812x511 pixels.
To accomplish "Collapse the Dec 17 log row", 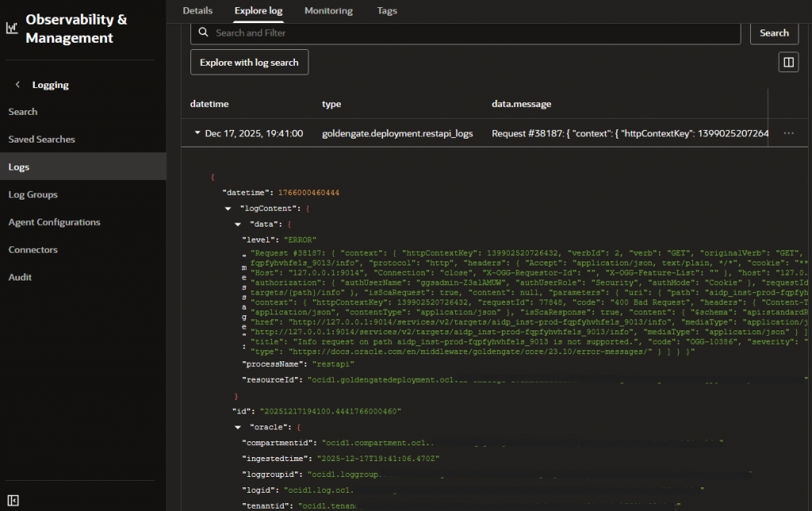I will [x=197, y=134].
